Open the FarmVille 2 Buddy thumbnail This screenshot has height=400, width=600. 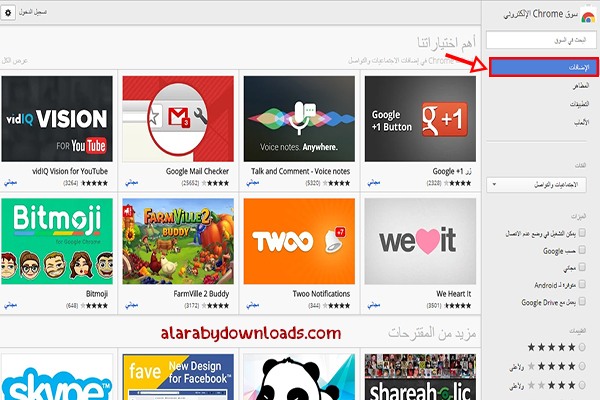[x=178, y=241]
